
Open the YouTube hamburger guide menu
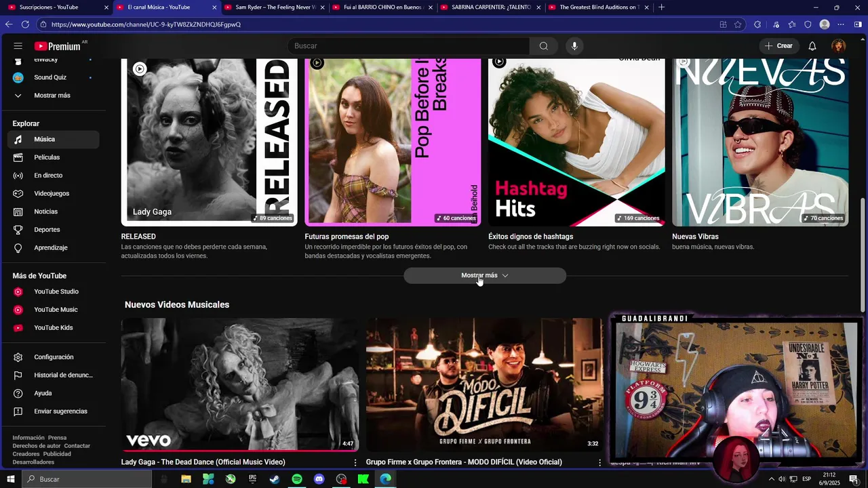pos(18,46)
